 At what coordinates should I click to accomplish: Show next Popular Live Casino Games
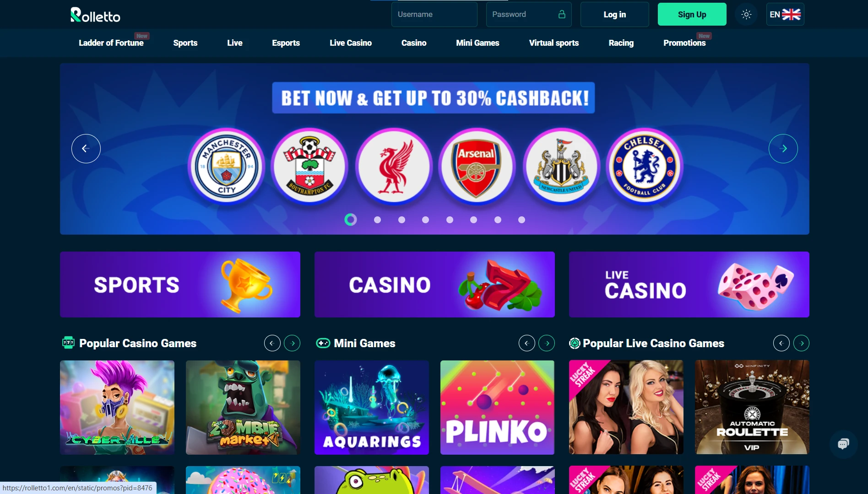point(801,343)
